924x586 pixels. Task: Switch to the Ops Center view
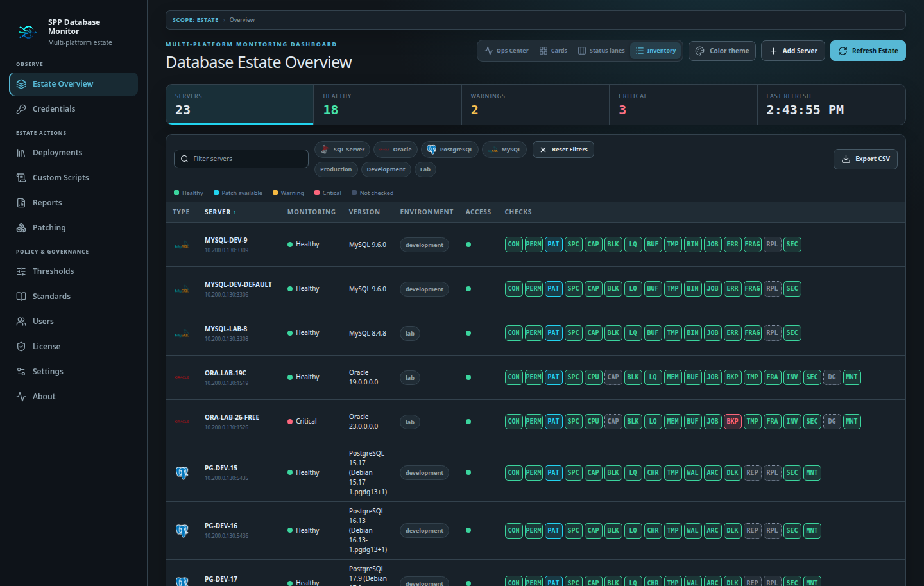pos(507,51)
